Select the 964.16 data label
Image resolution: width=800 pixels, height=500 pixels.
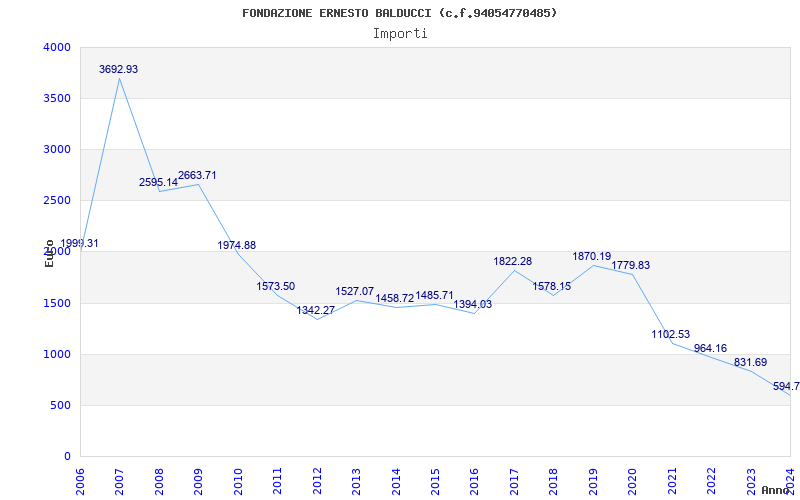(710, 348)
